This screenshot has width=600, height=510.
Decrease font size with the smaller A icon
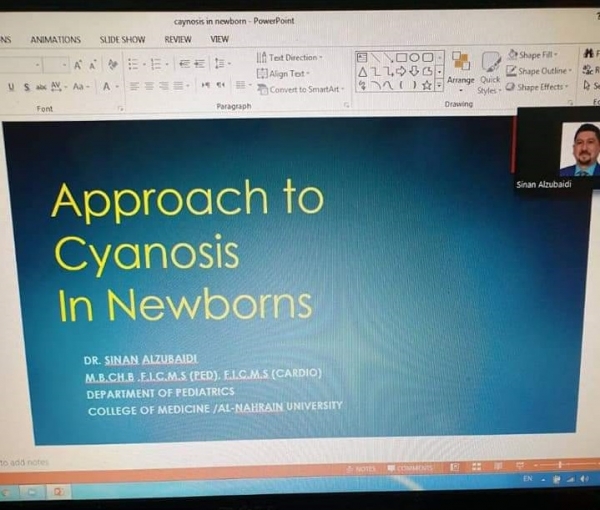93,65
